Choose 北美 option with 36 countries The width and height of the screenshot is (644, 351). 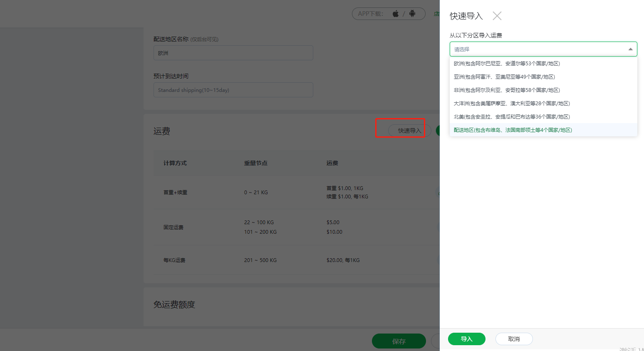512,117
